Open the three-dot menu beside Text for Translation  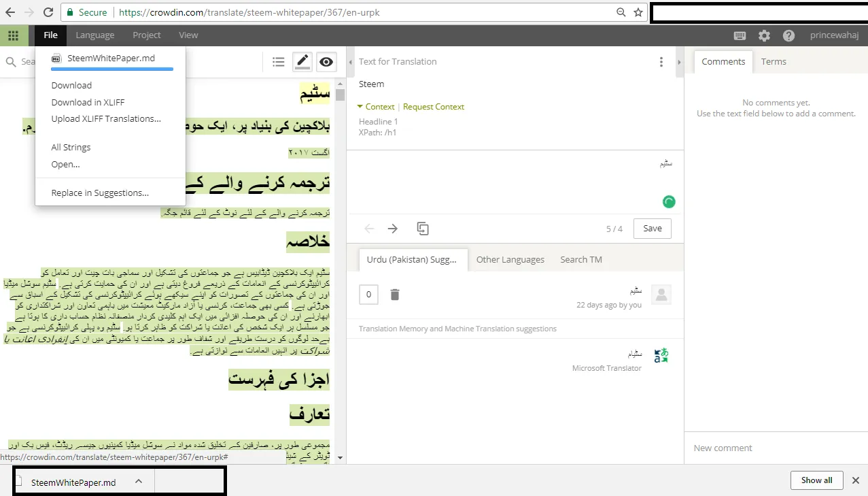[661, 62]
